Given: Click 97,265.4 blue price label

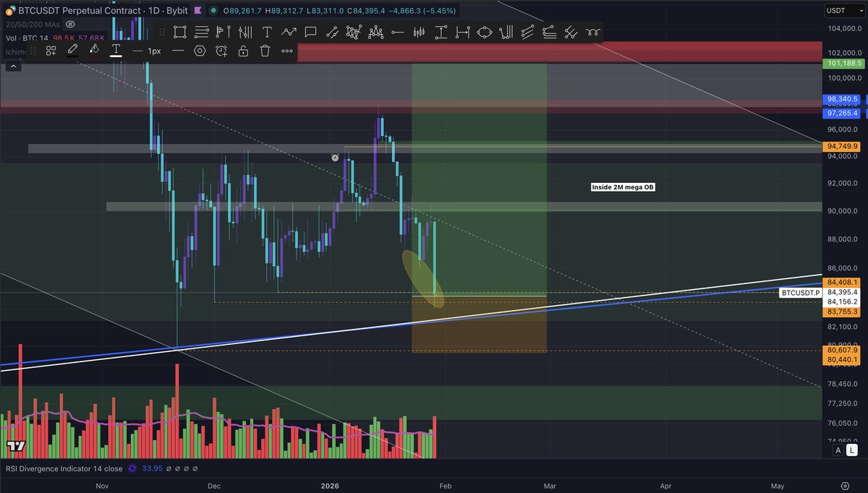Looking at the screenshot, I should coord(842,113).
